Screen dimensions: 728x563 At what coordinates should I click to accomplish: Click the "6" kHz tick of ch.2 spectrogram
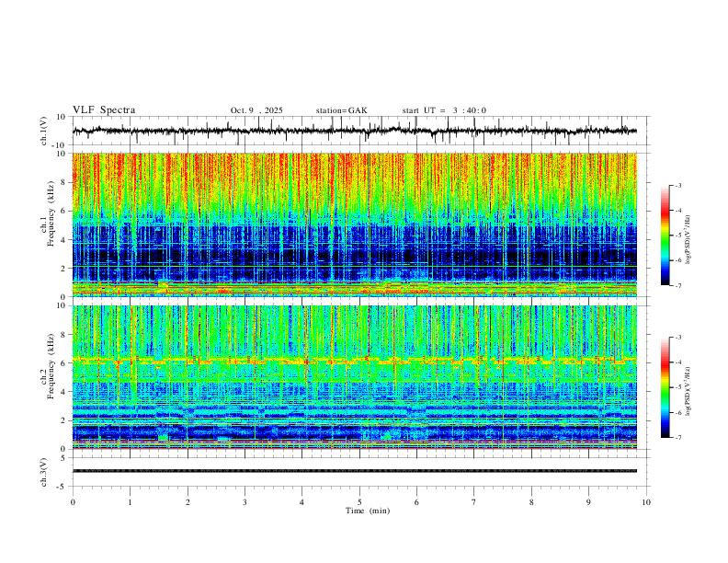pos(64,363)
